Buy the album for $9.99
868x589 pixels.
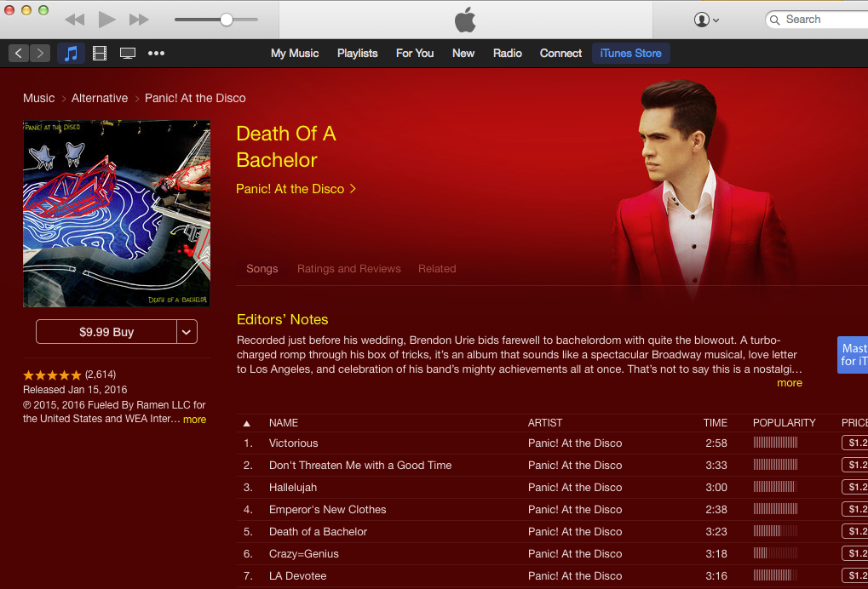(106, 332)
